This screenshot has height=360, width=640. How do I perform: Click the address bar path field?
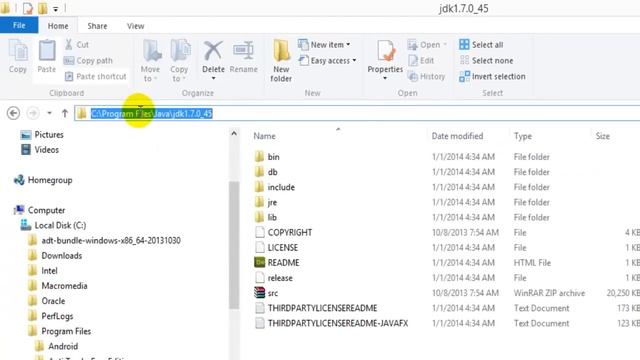click(357, 113)
